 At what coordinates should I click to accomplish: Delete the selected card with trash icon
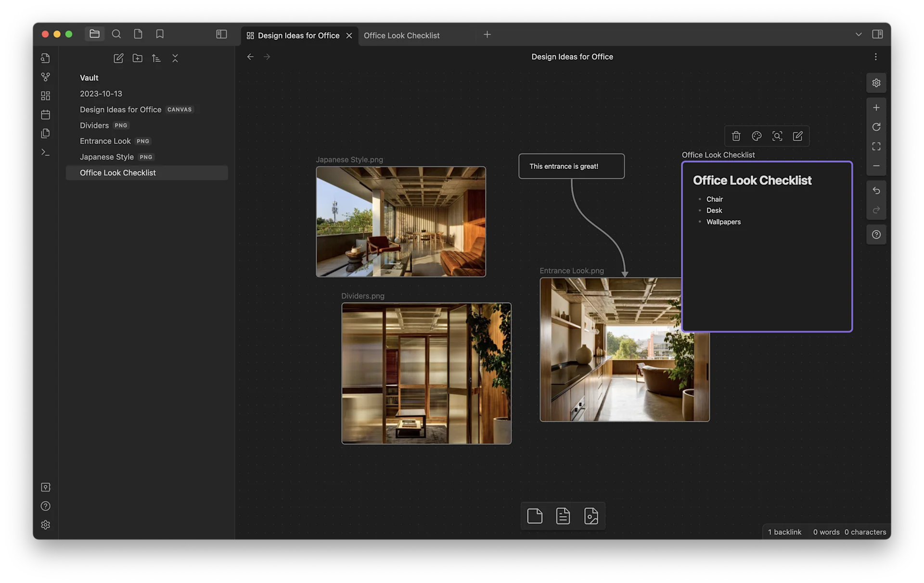point(736,136)
